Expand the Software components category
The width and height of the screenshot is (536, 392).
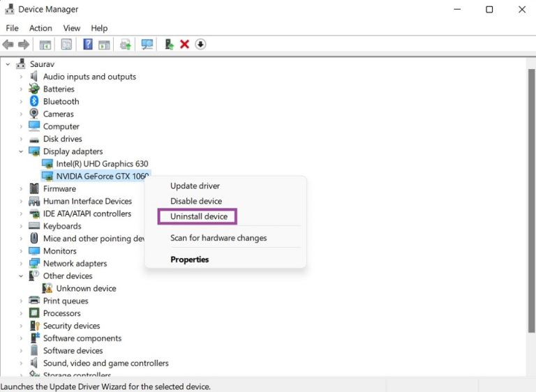coord(21,338)
